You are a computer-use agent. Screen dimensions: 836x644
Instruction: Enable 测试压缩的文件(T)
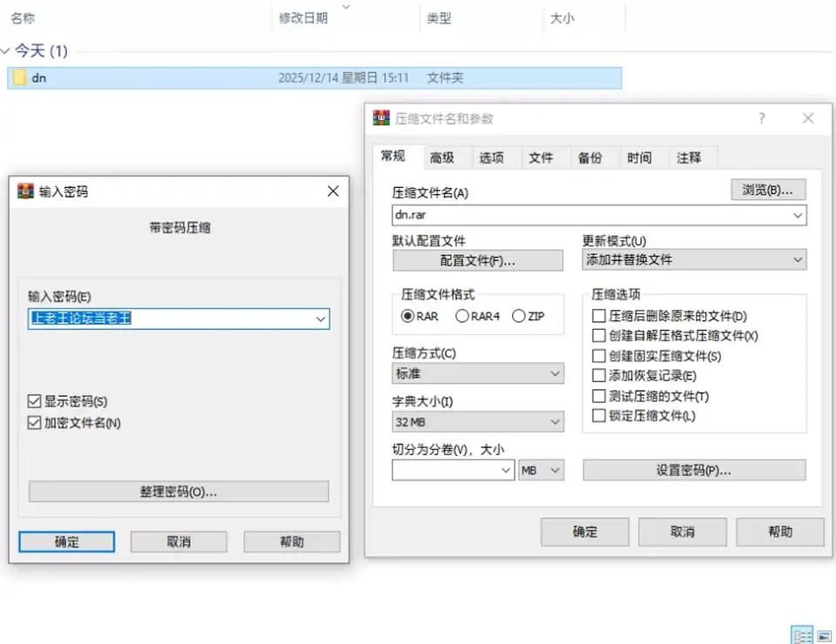tap(599, 396)
